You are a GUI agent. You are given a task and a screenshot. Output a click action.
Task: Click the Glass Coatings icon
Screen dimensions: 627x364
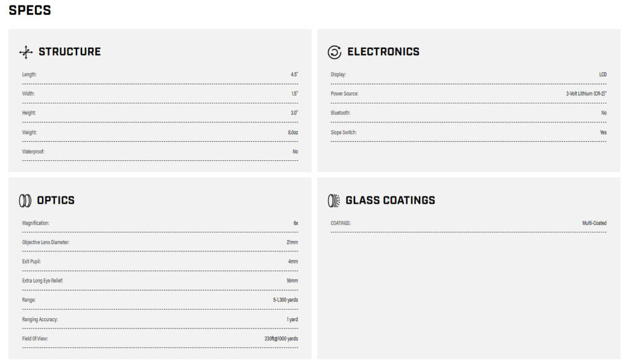[334, 201]
